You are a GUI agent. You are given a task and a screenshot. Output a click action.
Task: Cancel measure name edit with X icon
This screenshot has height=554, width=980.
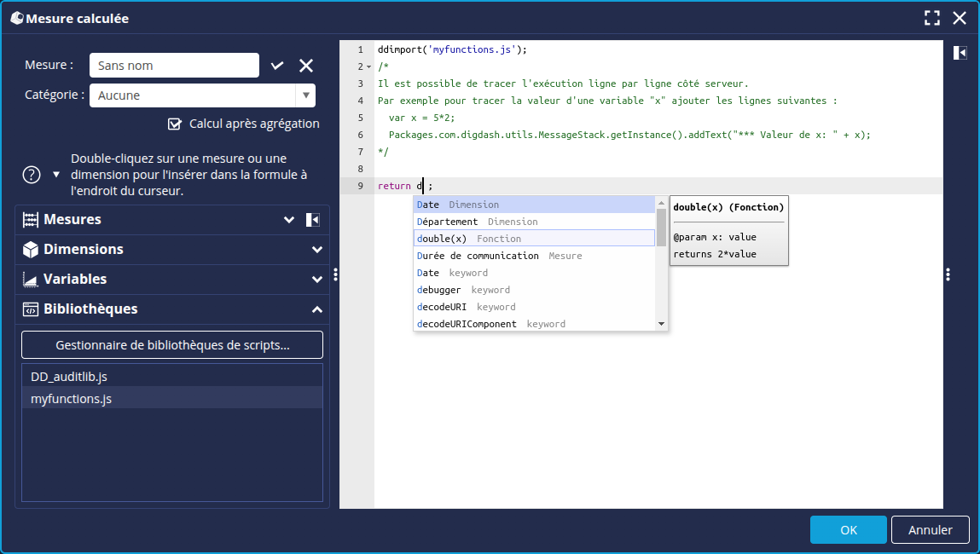(x=306, y=66)
